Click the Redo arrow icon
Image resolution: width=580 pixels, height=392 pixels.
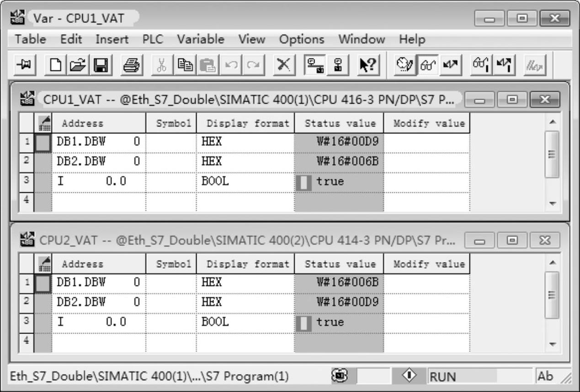coord(252,65)
